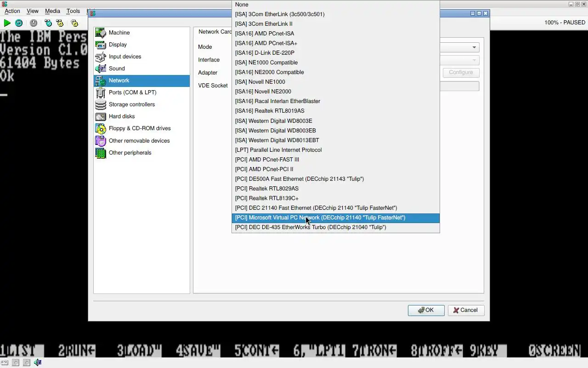This screenshot has height=368, width=588.
Task: Select [LPT] Parallel Line Internet Protocol
Action: coord(335,150)
